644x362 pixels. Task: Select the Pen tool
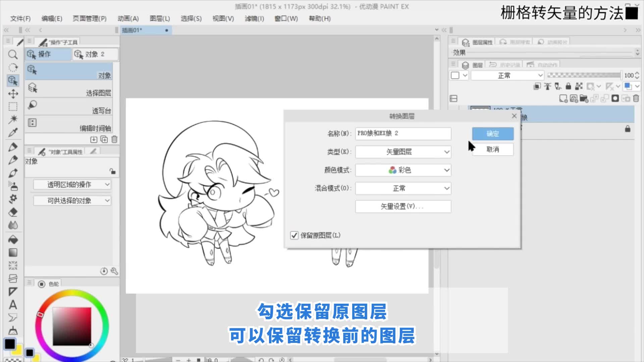(x=13, y=147)
